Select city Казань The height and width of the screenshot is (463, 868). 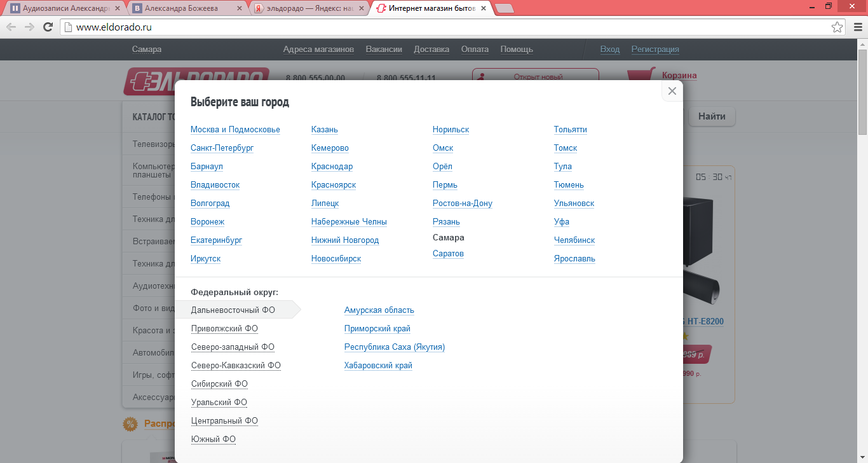[x=325, y=130]
